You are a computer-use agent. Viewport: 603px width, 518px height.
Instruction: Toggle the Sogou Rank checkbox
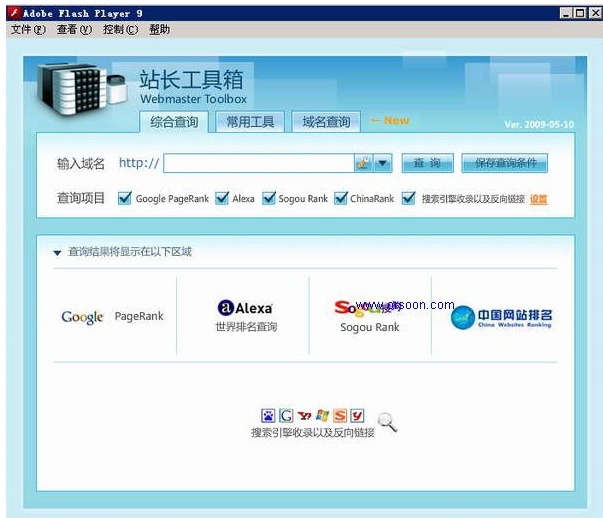click(x=269, y=198)
